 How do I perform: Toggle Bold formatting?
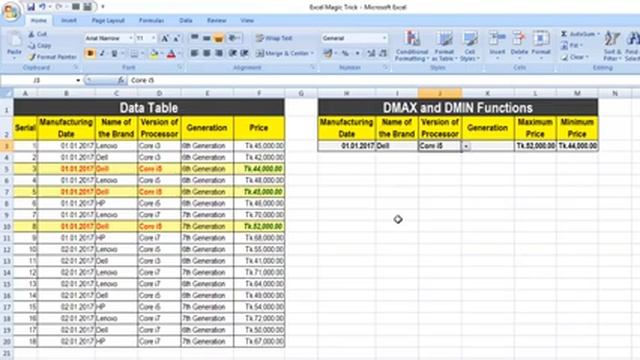pos(90,53)
